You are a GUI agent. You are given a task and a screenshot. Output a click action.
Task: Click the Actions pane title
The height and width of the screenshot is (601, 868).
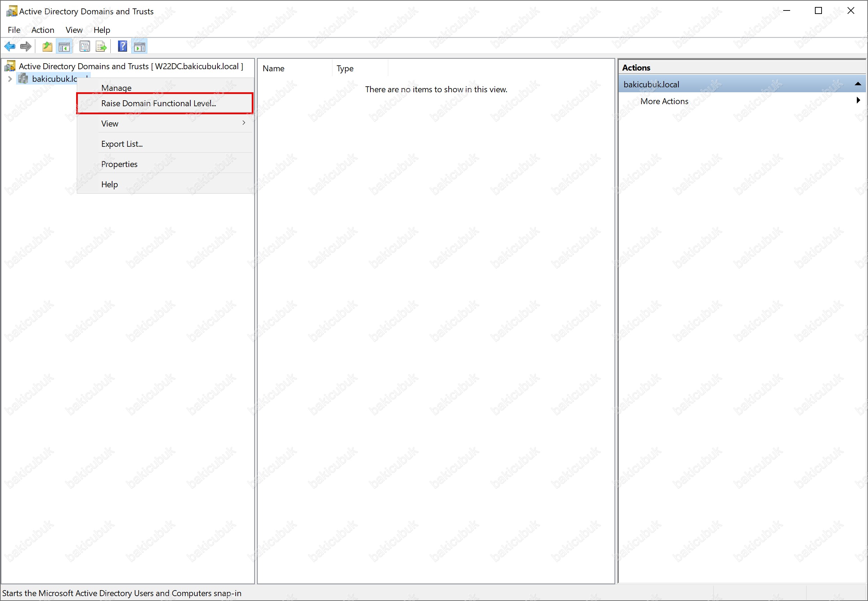coord(636,68)
